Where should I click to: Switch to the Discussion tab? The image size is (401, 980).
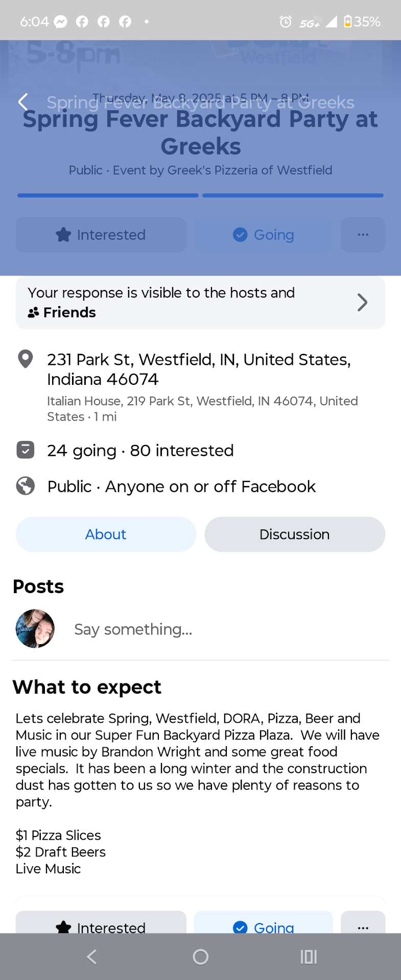(x=295, y=534)
